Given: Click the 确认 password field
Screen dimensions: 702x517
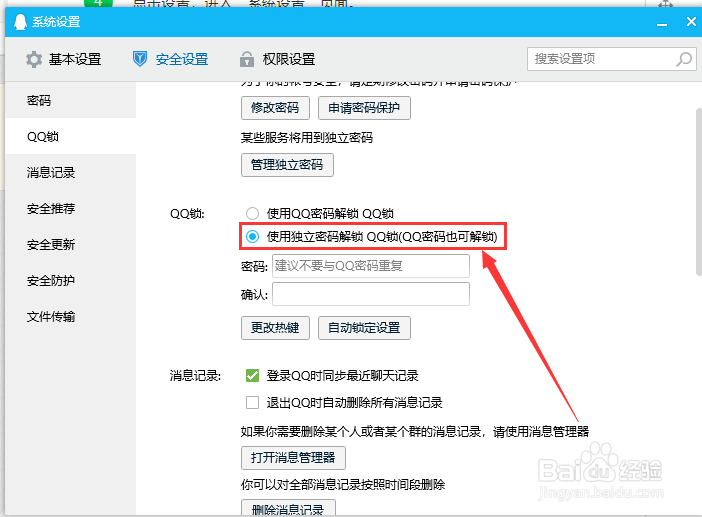Looking at the screenshot, I should [x=371, y=294].
